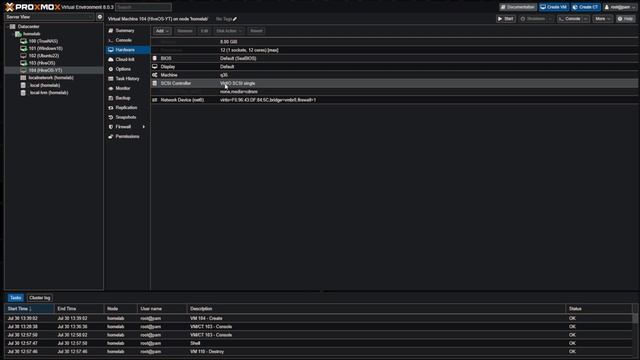Select the 'Shell' task row
The image size is (640, 360).
click(318, 343)
